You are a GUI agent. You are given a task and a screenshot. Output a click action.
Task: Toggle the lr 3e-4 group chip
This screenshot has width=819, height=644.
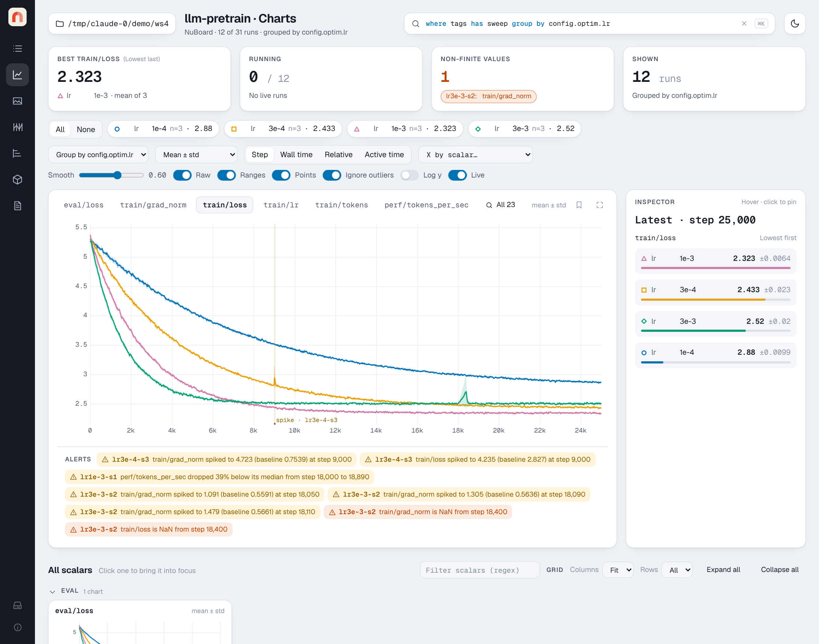click(283, 128)
